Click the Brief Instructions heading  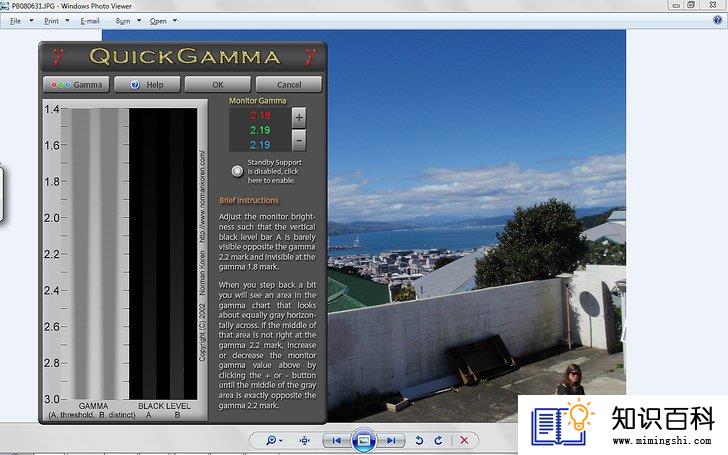click(x=249, y=200)
